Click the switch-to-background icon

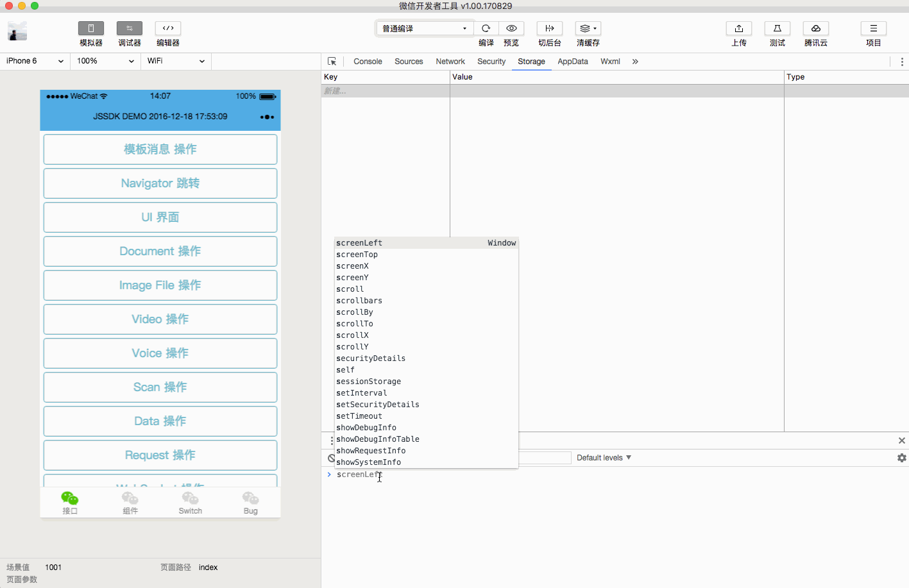point(550,28)
